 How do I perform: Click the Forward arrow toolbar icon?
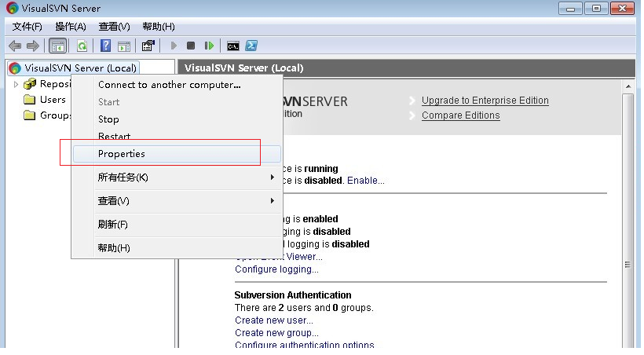pyautogui.click(x=33, y=46)
